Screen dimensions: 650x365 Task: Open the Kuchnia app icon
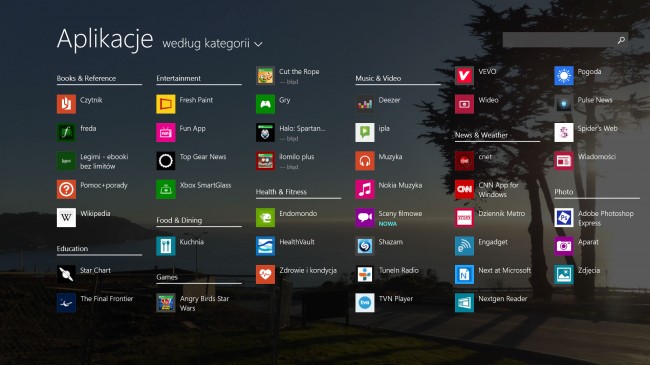[x=166, y=246]
